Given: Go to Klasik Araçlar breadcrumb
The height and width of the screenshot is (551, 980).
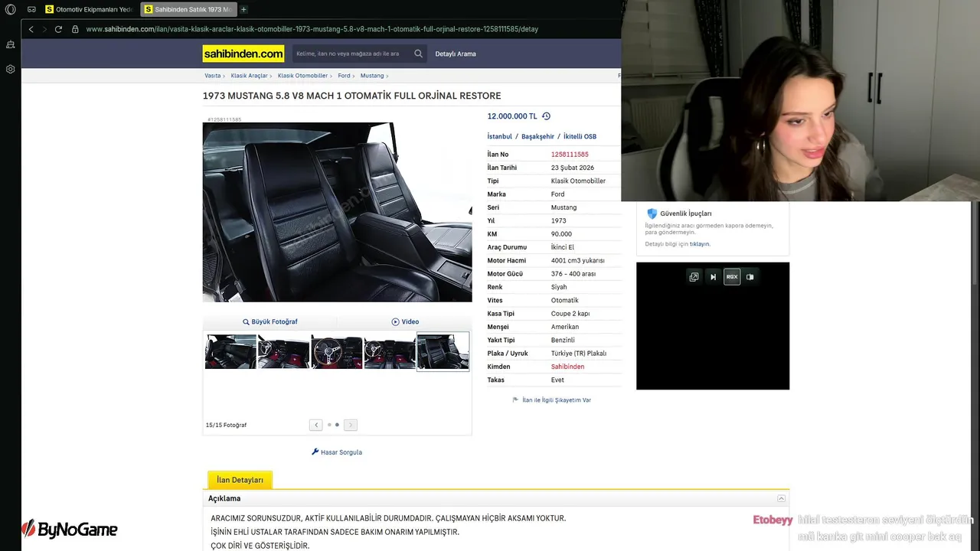Looking at the screenshot, I should 249,76.
